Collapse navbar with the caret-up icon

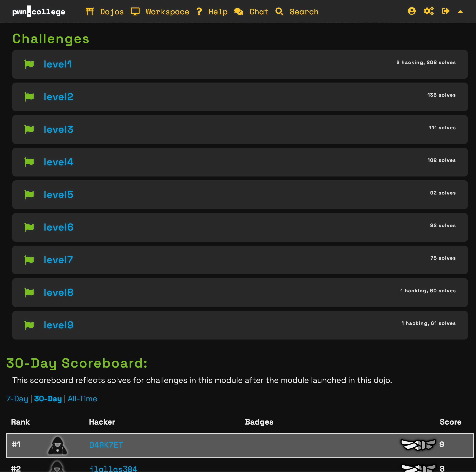pos(460,12)
